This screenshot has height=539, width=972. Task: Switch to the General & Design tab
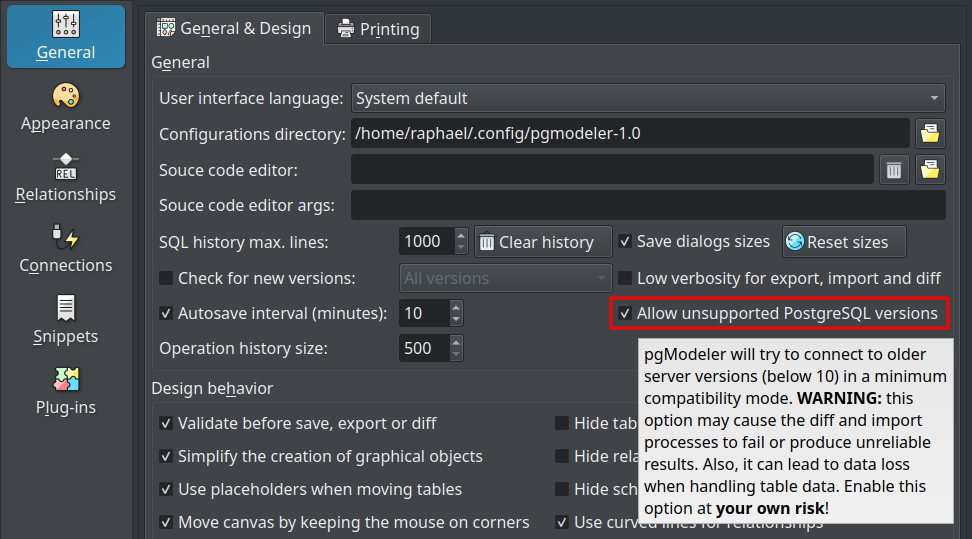(234, 29)
